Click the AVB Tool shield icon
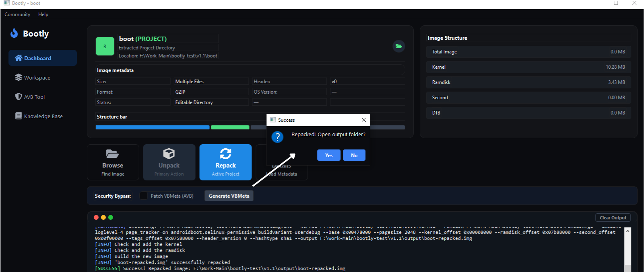 [19, 96]
